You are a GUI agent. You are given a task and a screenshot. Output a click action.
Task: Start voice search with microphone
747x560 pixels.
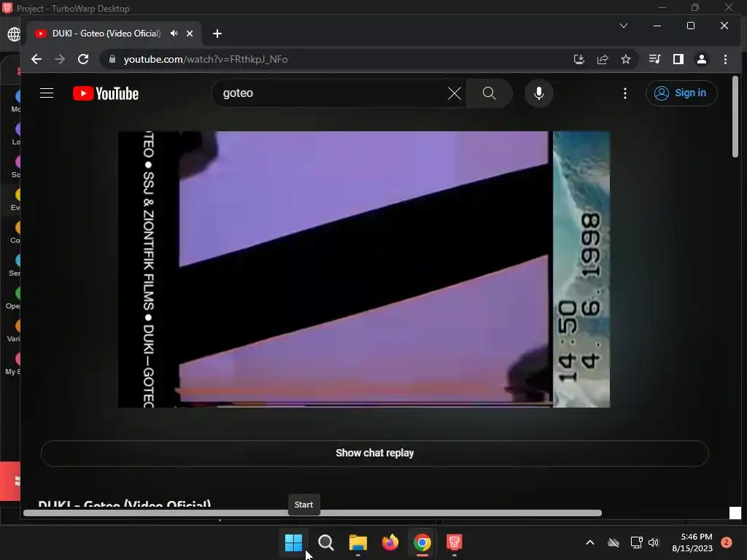click(x=539, y=93)
